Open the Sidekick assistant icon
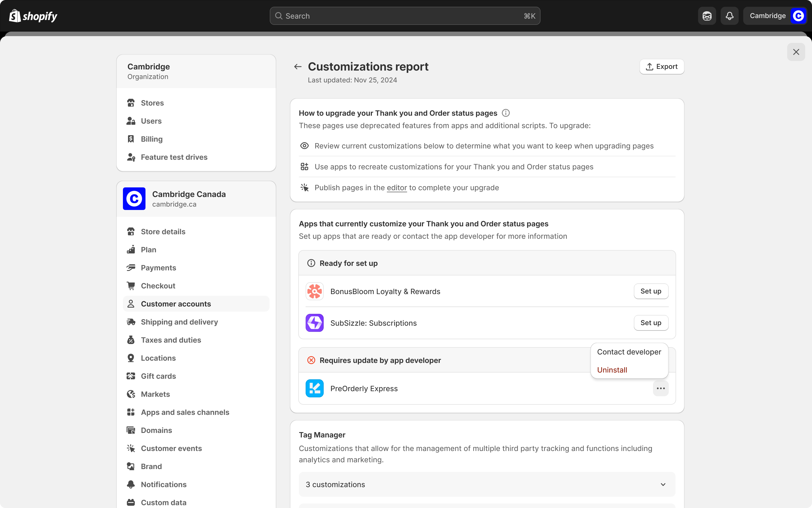The image size is (812, 508). click(x=707, y=16)
